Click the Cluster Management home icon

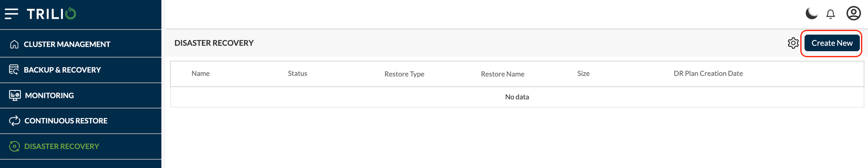click(14, 44)
